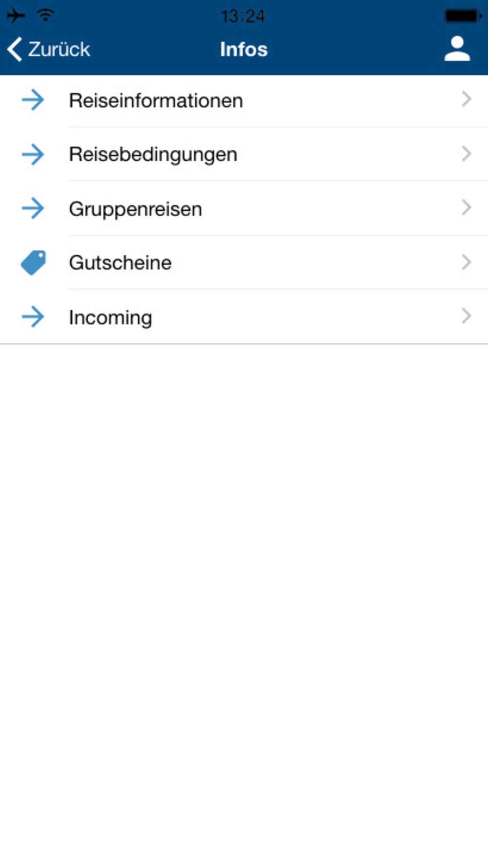Click the arrow icon next to Gruppenreisen
The image size is (488, 868).
(33, 208)
